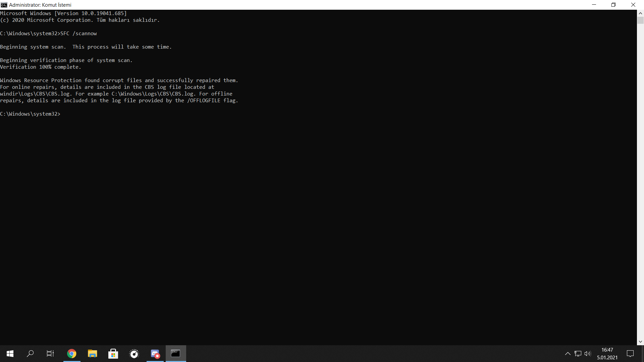The image size is (644, 362).
Task: Open the Command Prompt title bar system icon
Action: (4, 5)
